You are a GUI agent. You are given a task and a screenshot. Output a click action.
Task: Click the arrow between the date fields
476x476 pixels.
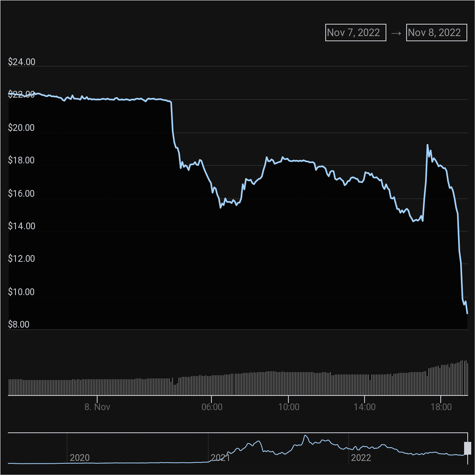396,33
